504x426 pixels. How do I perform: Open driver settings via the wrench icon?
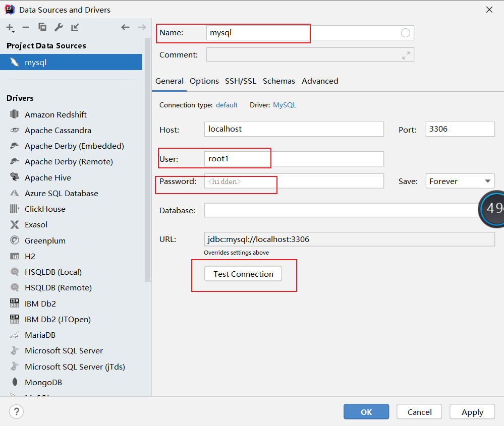59,27
